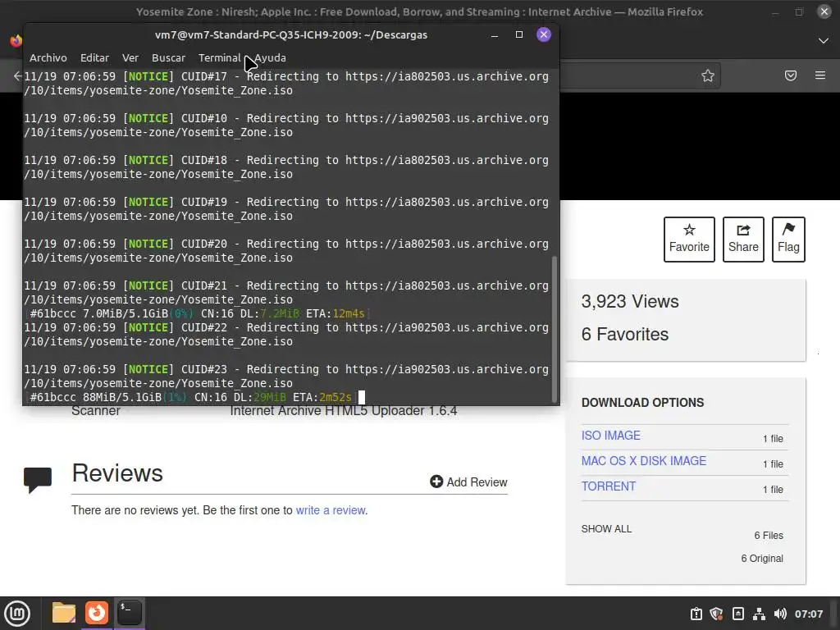Open Firefox hamburger application menu
This screenshot has height=630, width=840.
[820, 75]
